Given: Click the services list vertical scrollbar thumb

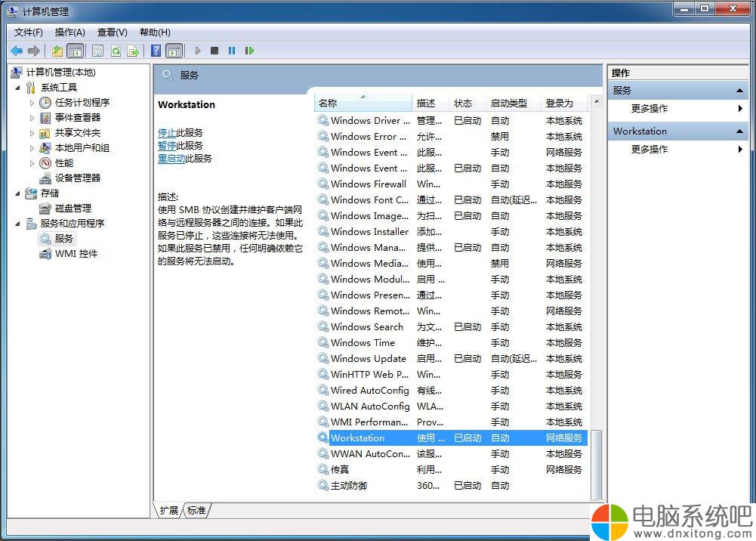Looking at the screenshot, I should [597, 465].
